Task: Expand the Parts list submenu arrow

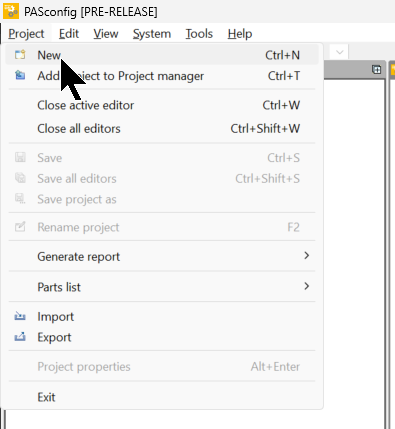Action: [x=307, y=286]
